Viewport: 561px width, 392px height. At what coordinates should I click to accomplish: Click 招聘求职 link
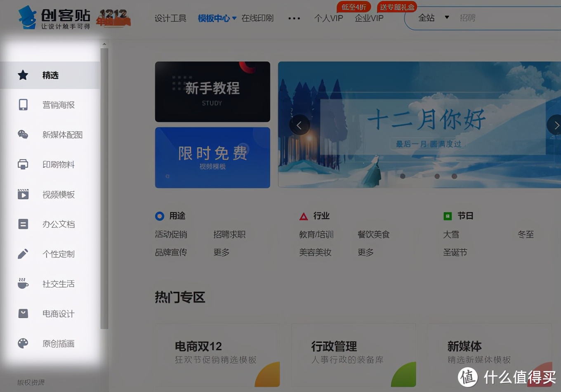pos(229,234)
